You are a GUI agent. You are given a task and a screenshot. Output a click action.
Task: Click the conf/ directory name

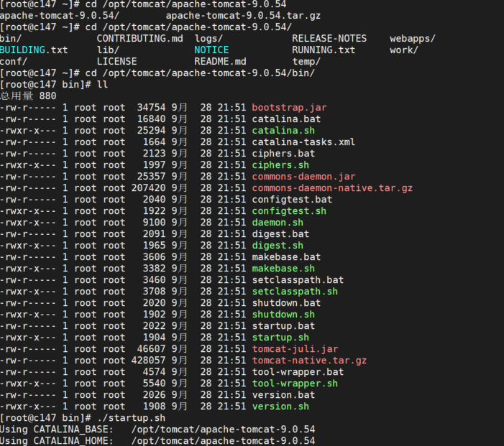click(x=14, y=61)
